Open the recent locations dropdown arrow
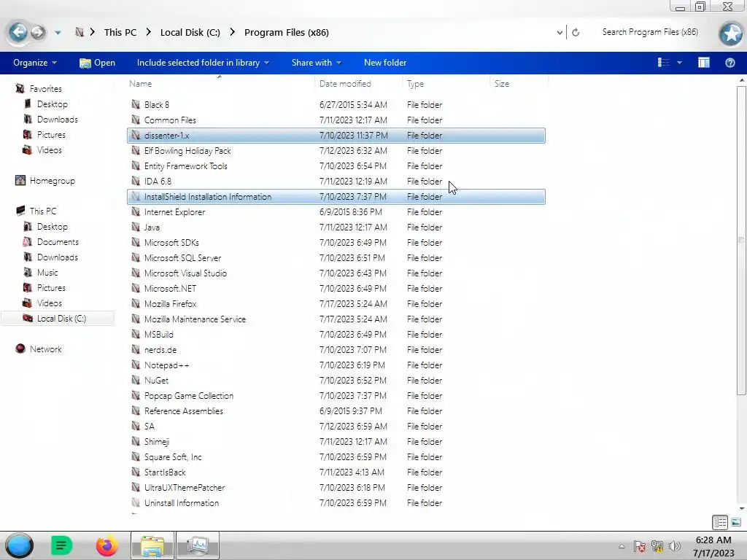Image resolution: width=747 pixels, height=560 pixels. point(58,33)
